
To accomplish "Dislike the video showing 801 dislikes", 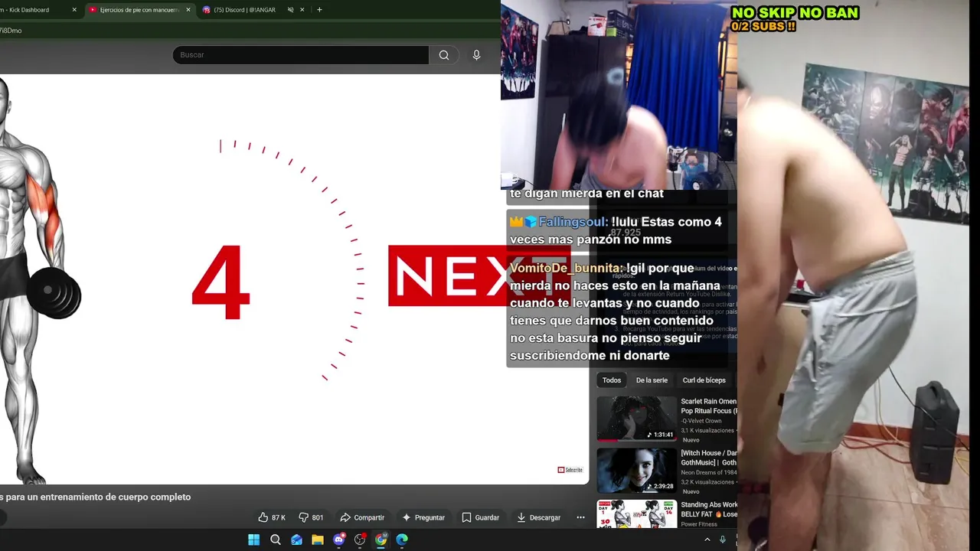I will coord(311,517).
